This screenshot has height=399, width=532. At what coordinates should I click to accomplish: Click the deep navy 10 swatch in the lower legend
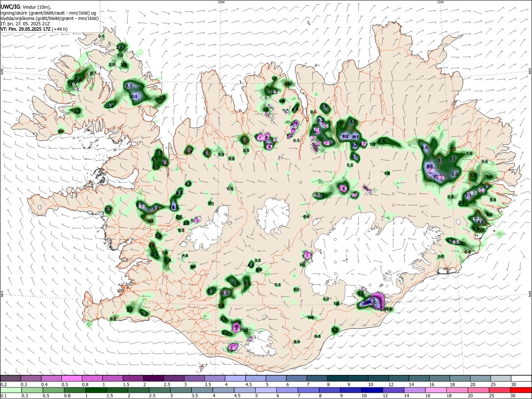372,390
